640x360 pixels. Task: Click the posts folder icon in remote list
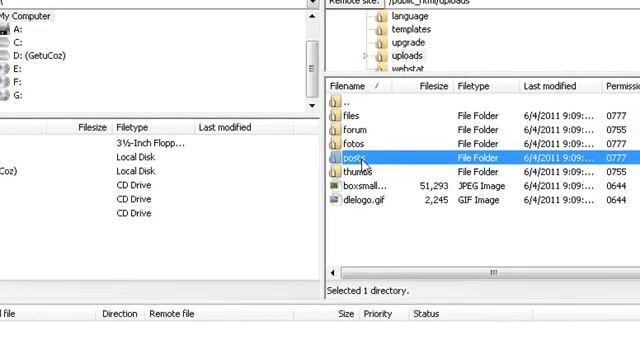[335, 158]
